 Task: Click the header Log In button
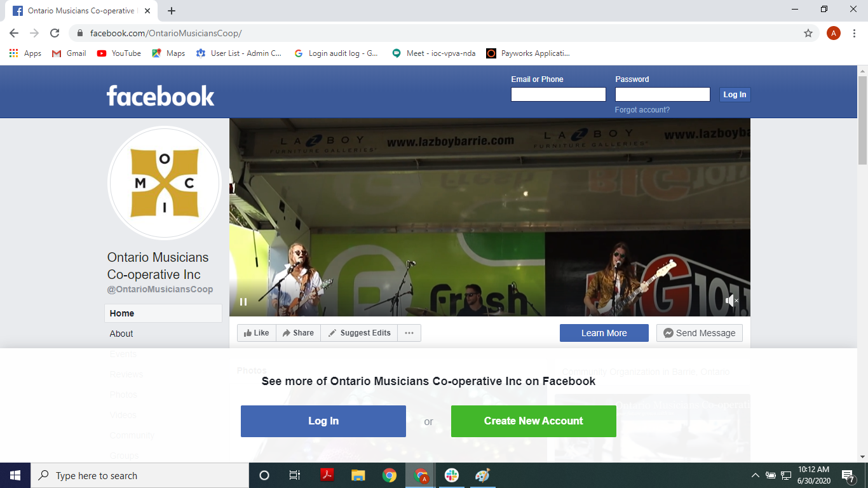[x=735, y=95]
